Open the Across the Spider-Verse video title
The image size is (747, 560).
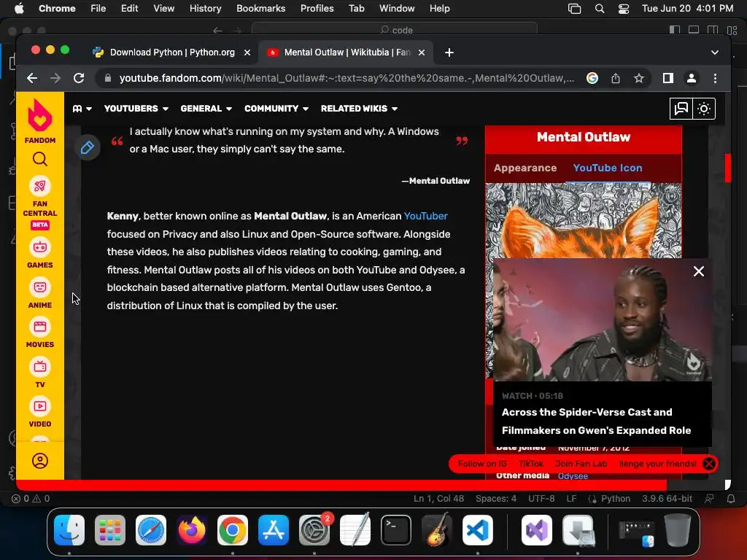596,421
